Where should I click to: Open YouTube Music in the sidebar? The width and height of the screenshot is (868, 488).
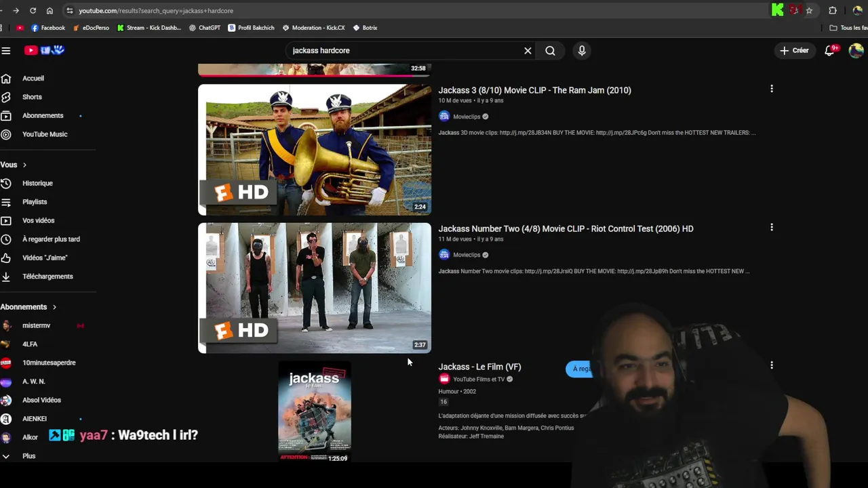45,134
